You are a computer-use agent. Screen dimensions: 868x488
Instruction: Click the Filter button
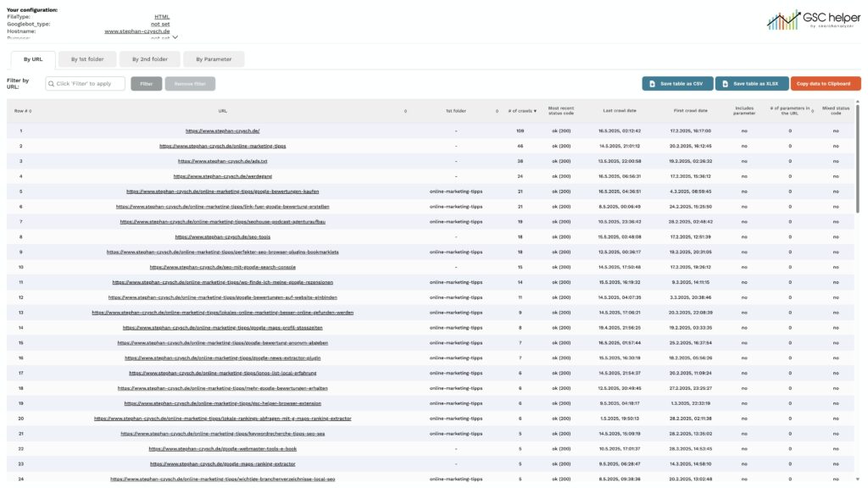point(146,84)
